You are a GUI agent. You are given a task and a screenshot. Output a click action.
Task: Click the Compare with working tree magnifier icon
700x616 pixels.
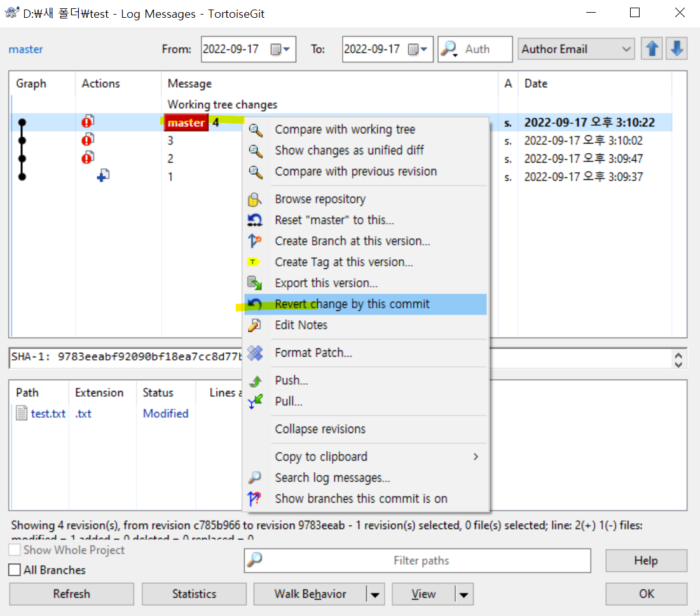pyautogui.click(x=256, y=130)
